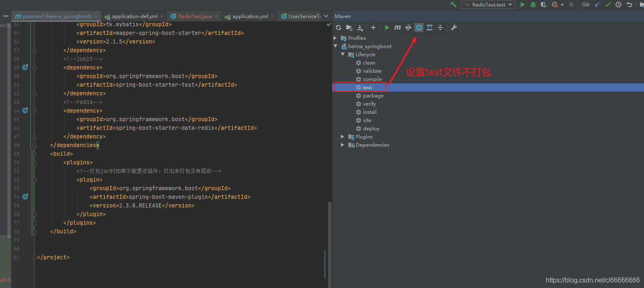Switch to application-def.yml tab

tap(134, 16)
